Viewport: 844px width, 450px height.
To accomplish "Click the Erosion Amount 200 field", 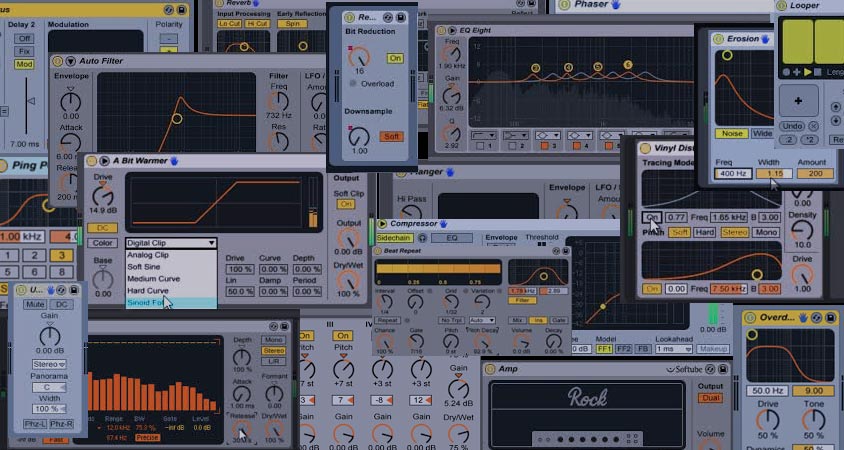I will click(x=815, y=174).
